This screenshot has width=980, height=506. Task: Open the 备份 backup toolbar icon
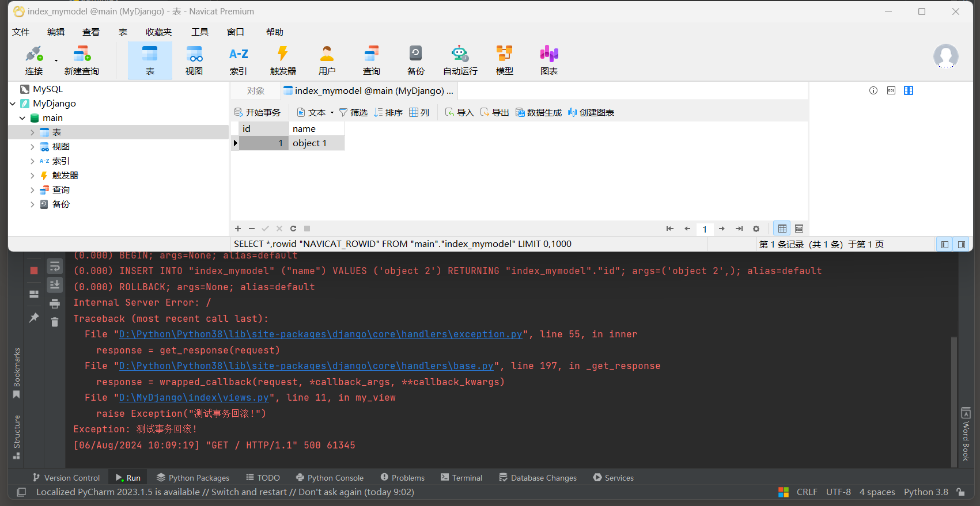pyautogui.click(x=415, y=60)
